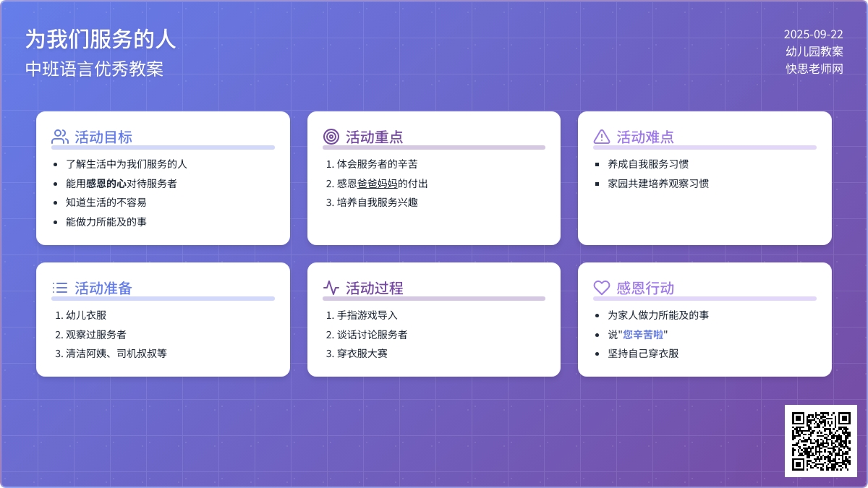
Task: Click the 幼儿园教案 category label
Action: [x=814, y=51]
